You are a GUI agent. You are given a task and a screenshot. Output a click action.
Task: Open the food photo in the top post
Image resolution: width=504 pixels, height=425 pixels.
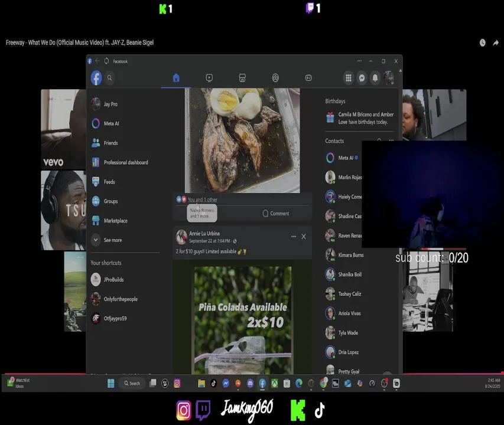point(242,140)
